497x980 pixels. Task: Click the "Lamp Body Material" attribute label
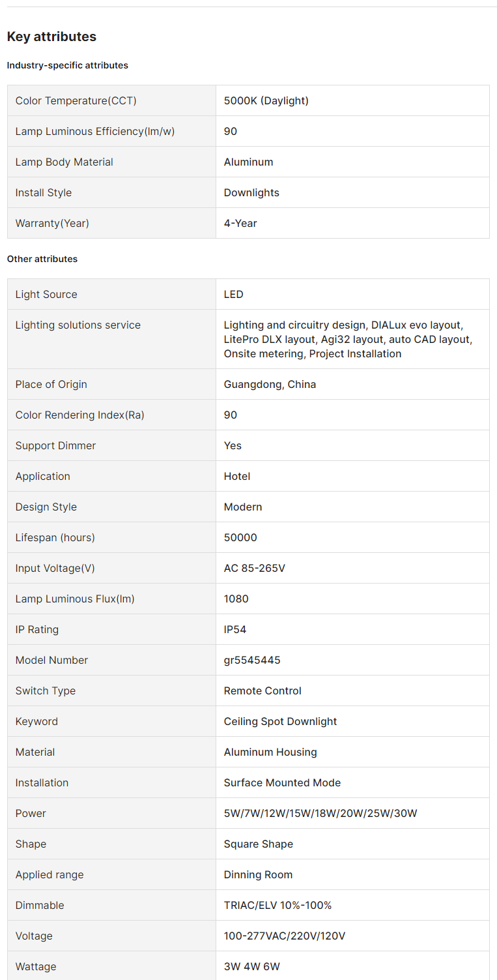pos(64,162)
